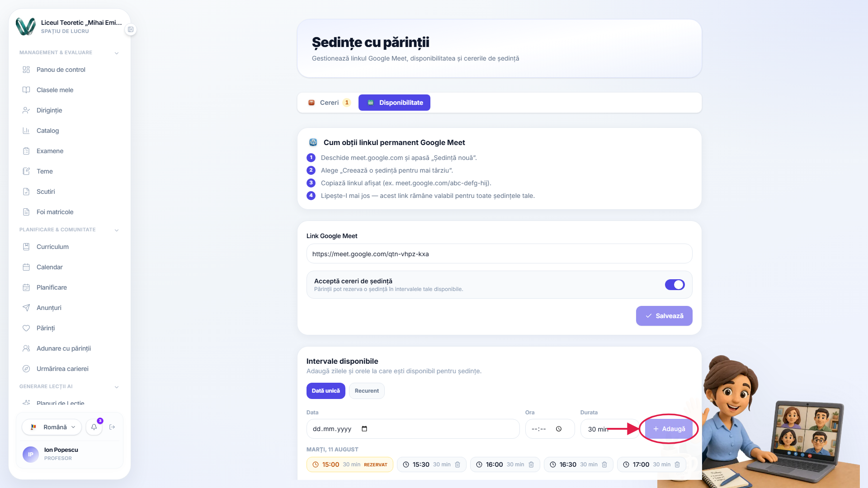The image size is (868, 488).
Task: Collapse the sidebar using the panel icon
Action: [131, 29]
